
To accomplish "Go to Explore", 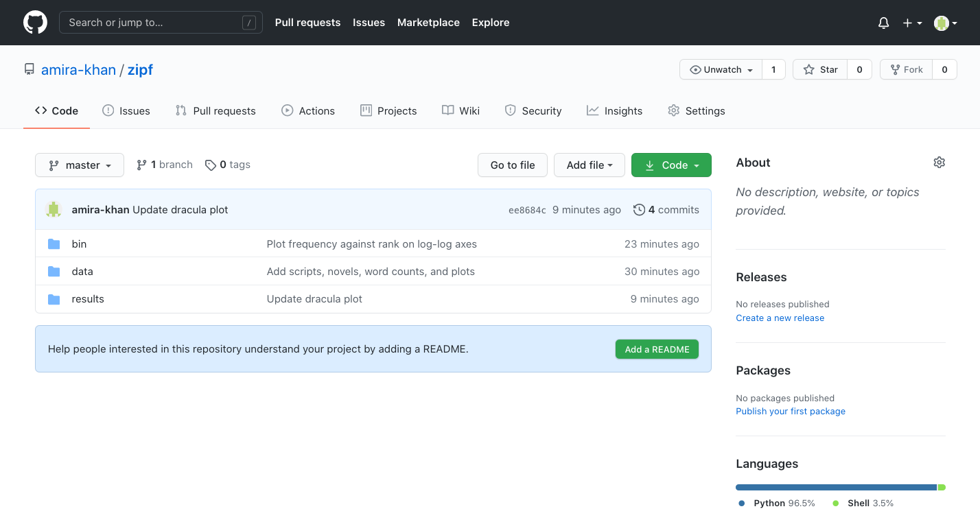I will coord(491,23).
